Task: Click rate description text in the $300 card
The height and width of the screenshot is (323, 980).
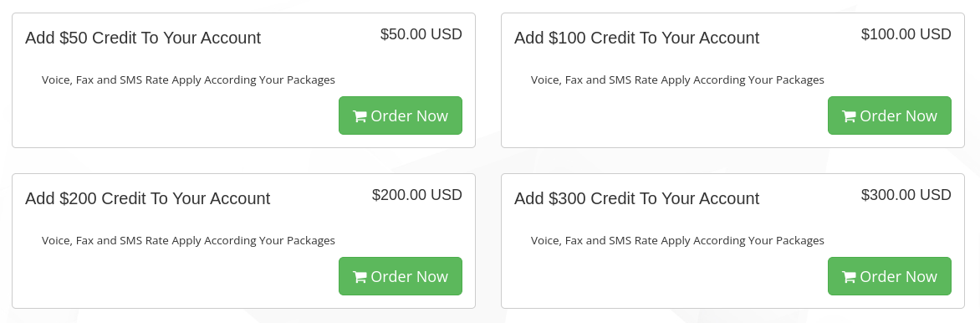Action: (677, 241)
